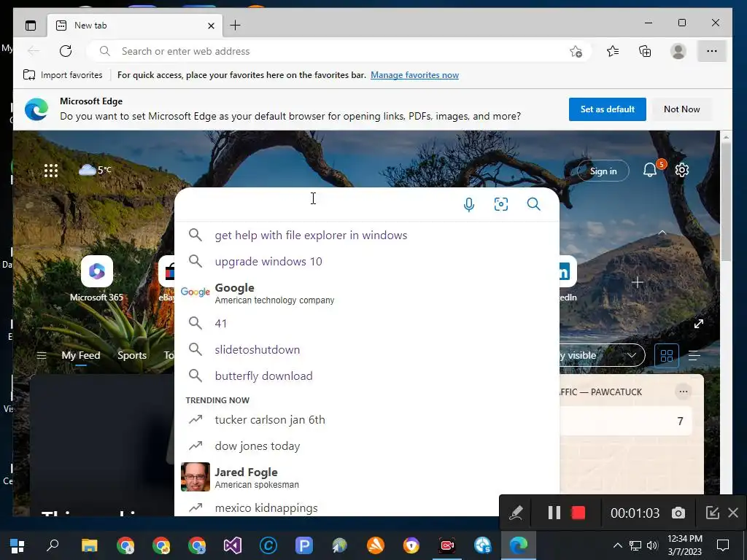The height and width of the screenshot is (560, 747).
Task: Select the Jared Fogle suggestion
Action: tap(367, 477)
